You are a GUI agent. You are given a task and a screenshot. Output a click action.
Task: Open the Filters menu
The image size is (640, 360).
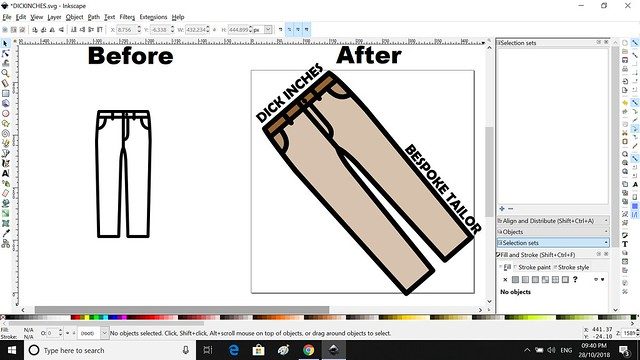127,17
